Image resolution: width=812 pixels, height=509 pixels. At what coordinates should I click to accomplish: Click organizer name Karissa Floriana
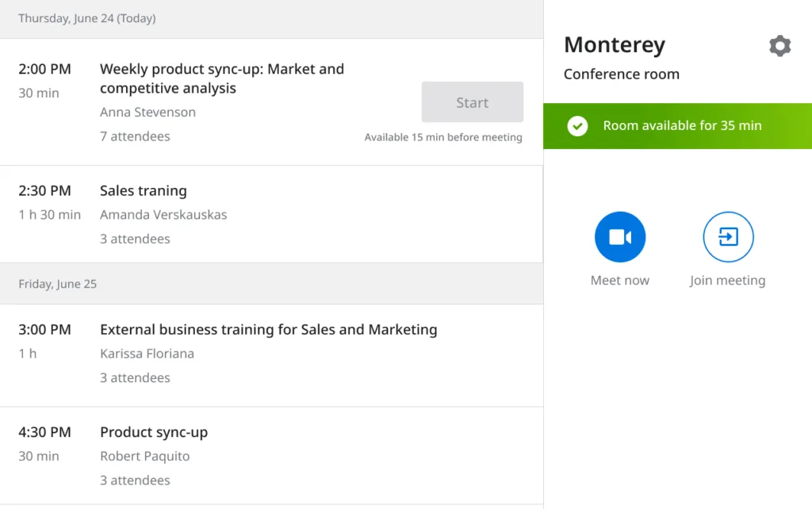(147, 353)
